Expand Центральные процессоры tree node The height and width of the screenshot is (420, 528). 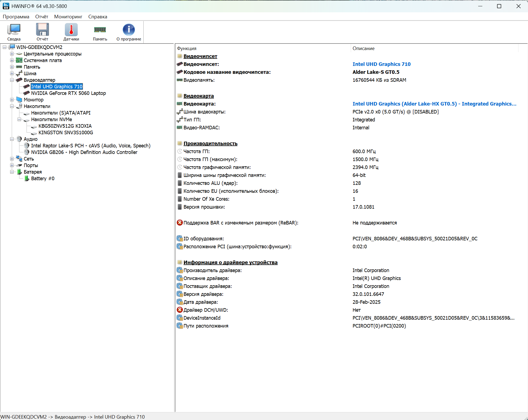point(12,54)
